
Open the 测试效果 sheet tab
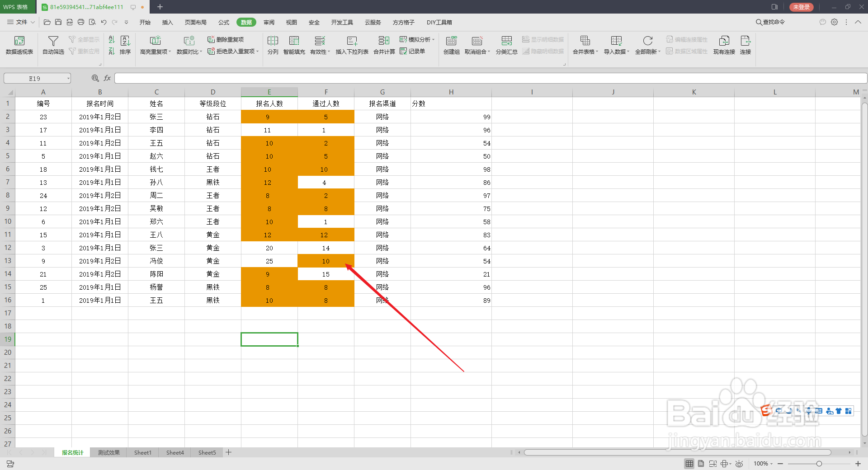tap(109, 452)
